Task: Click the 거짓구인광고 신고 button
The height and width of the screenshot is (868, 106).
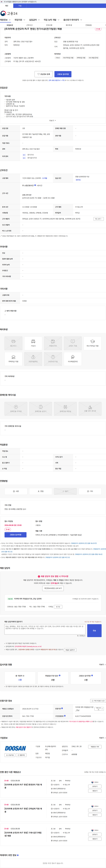Action: coord(98,701)
